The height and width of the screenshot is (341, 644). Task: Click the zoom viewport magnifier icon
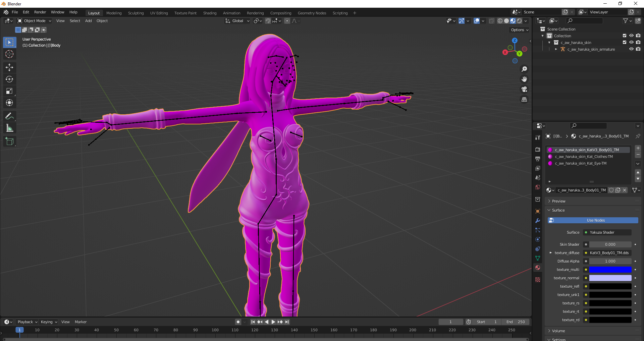tap(524, 69)
